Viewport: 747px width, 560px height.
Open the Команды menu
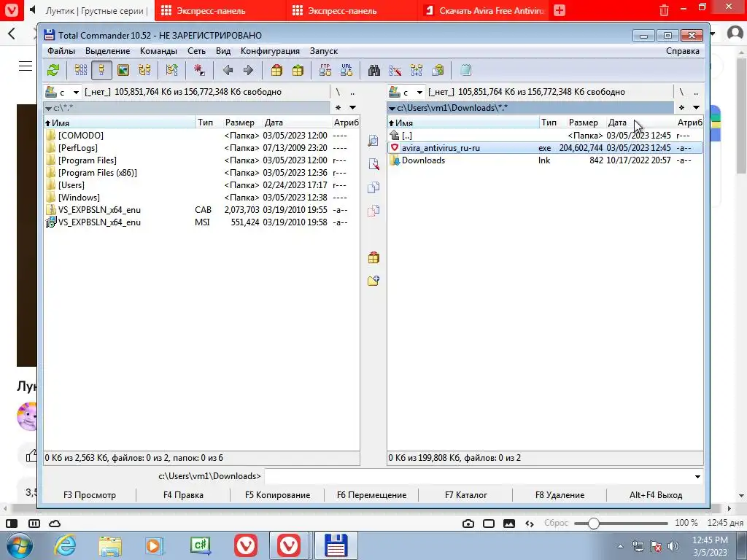point(158,51)
